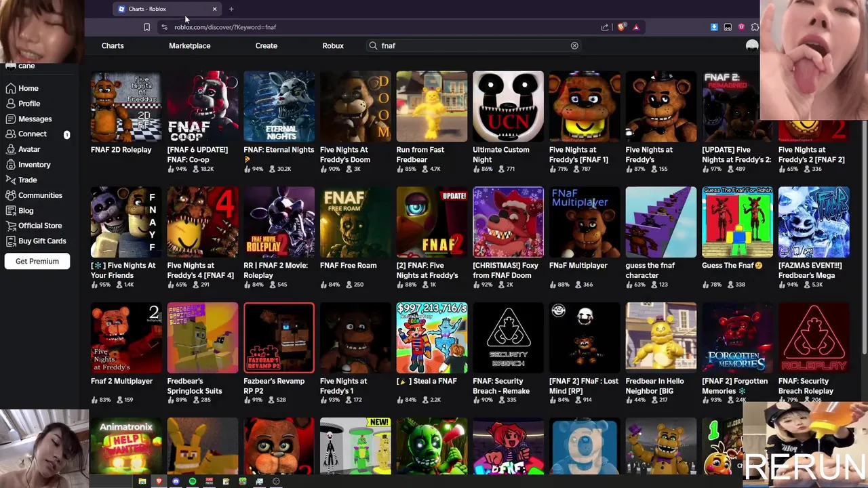The width and height of the screenshot is (868, 488).
Task: Go to the Robux menu
Action: [x=333, y=45]
